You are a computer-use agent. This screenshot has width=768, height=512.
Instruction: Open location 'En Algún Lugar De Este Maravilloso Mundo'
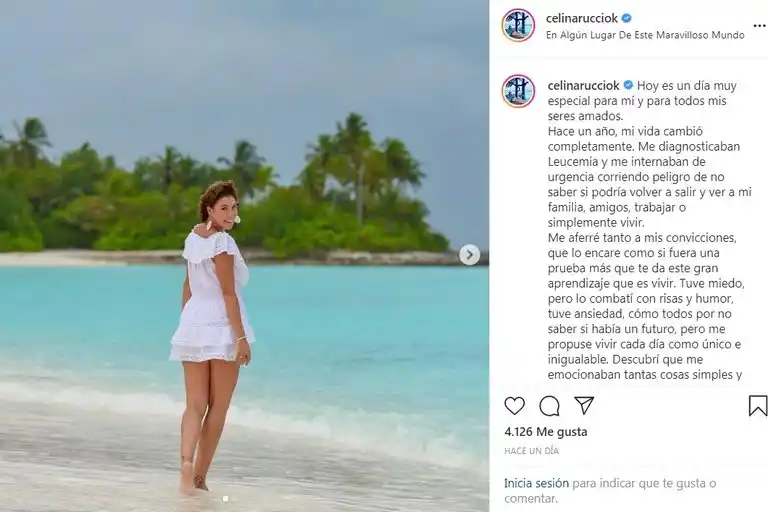point(645,35)
